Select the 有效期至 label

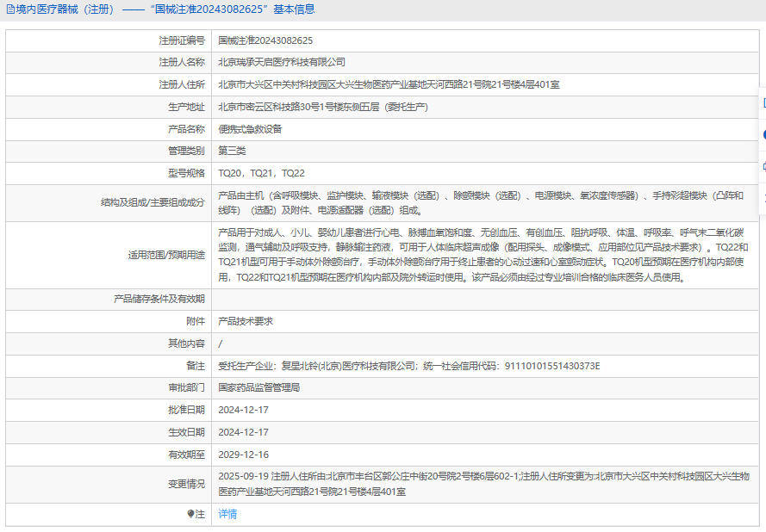tap(187, 455)
